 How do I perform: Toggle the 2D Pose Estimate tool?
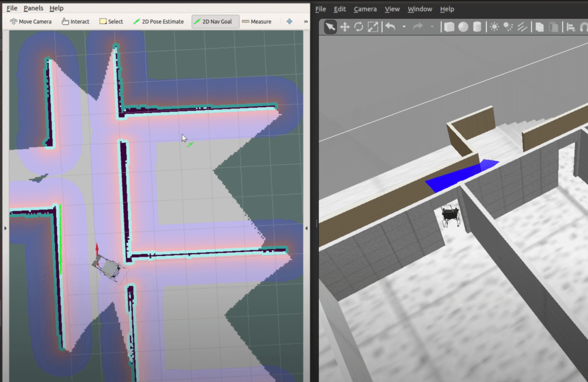coord(159,22)
